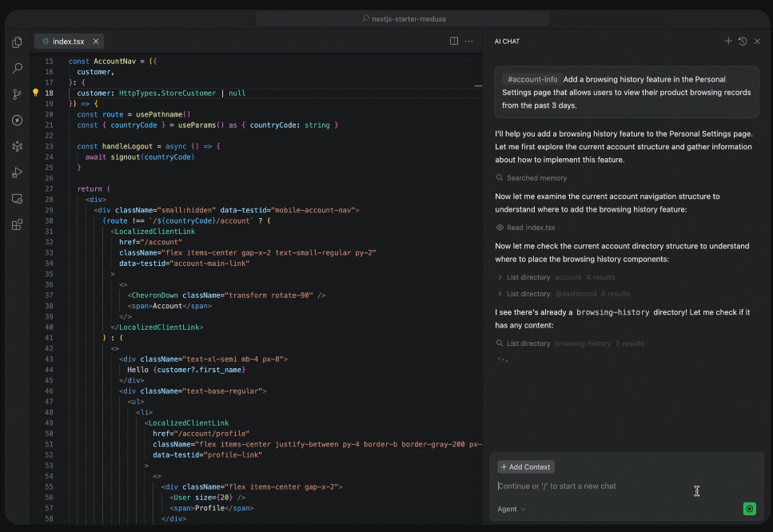
Task: Click the compass icon in activity bar
Action: point(17,121)
